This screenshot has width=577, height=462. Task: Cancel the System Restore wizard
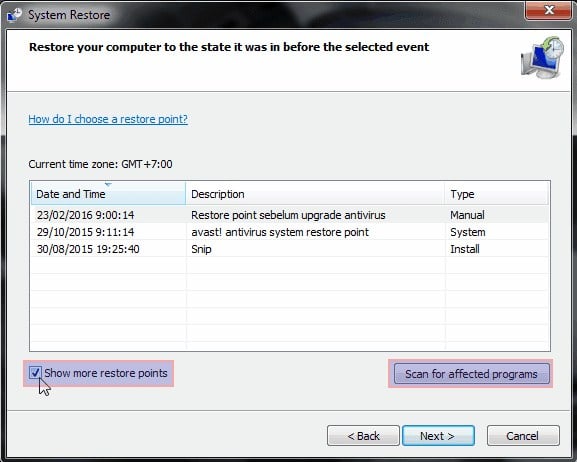point(523,436)
